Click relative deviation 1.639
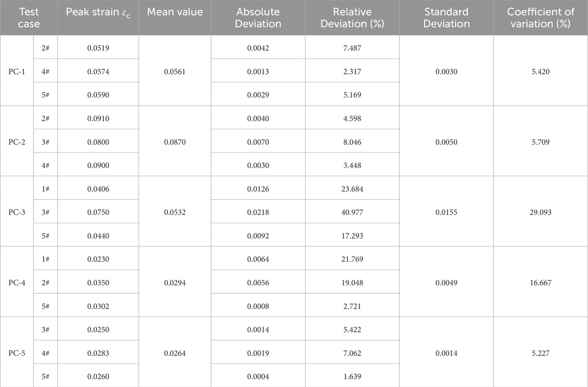This screenshot has width=588, height=387. coord(352,377)
